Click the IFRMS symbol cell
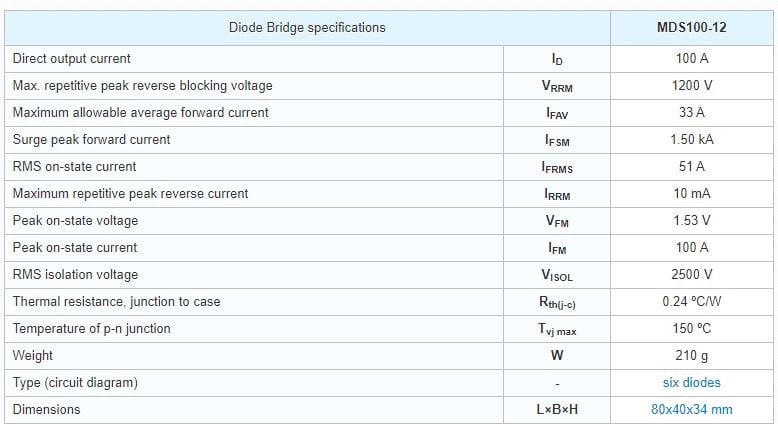The height and width of the screenshot is (424, 778). pyautogui.click(x=557, y=167)
